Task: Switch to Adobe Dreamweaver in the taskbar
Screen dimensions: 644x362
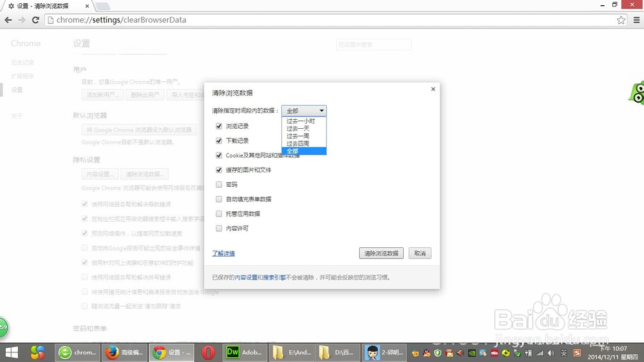Action: click(244, 352)
